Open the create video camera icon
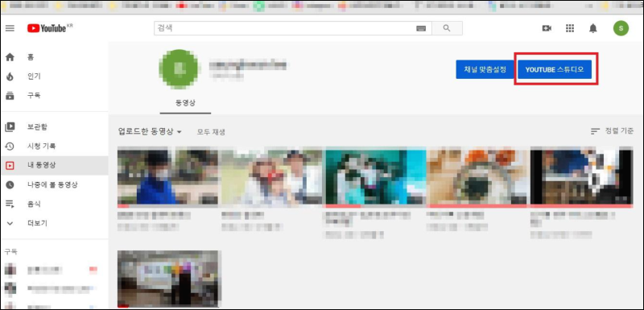 tap(547, 28)
